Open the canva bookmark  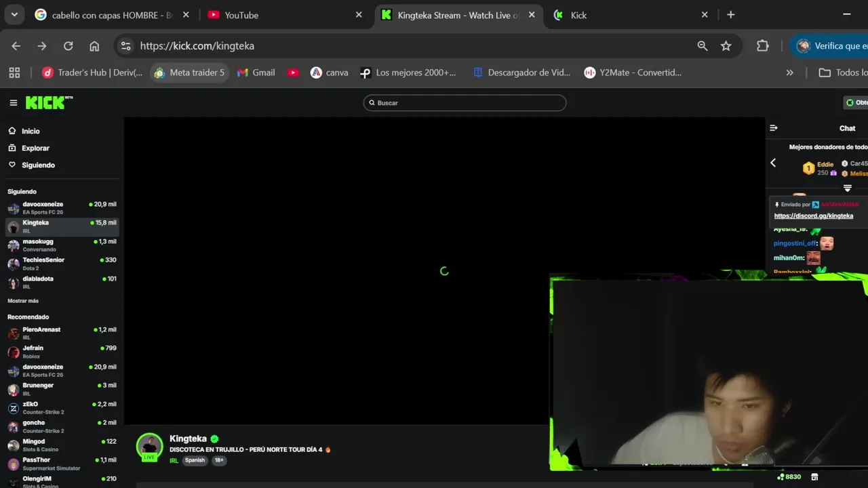[x=329, y=73]
